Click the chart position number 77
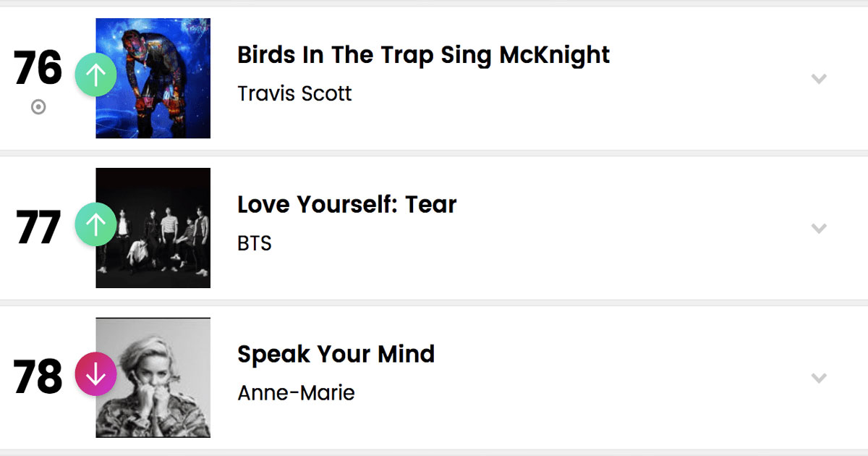 tap(38, 228)
